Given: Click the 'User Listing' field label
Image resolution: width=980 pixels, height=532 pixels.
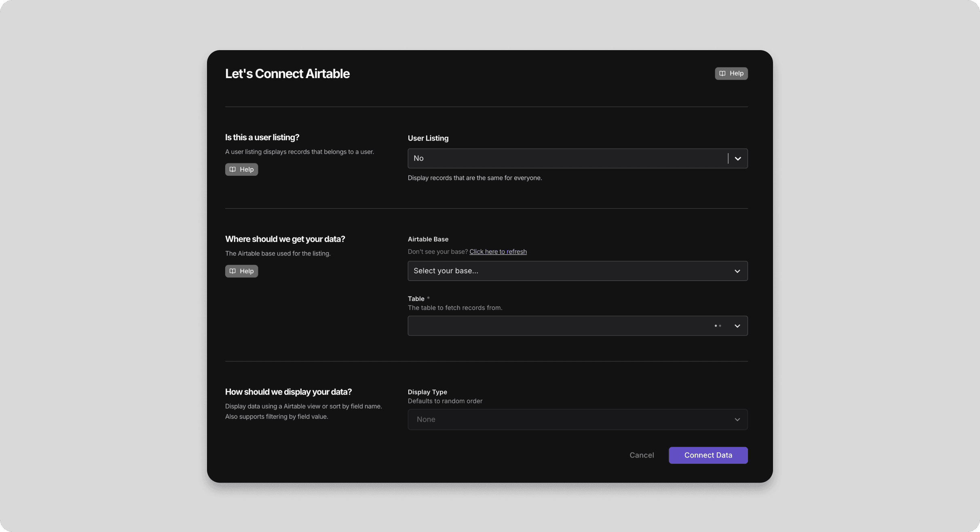Looking at the screenshot, I should (x=428, y=138).
